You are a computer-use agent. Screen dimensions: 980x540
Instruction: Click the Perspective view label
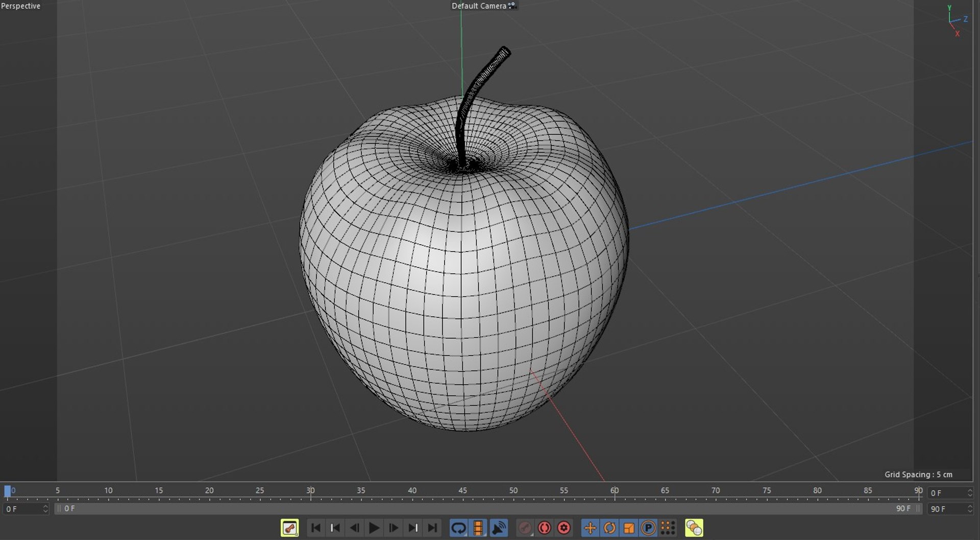[x=20, y=6]
